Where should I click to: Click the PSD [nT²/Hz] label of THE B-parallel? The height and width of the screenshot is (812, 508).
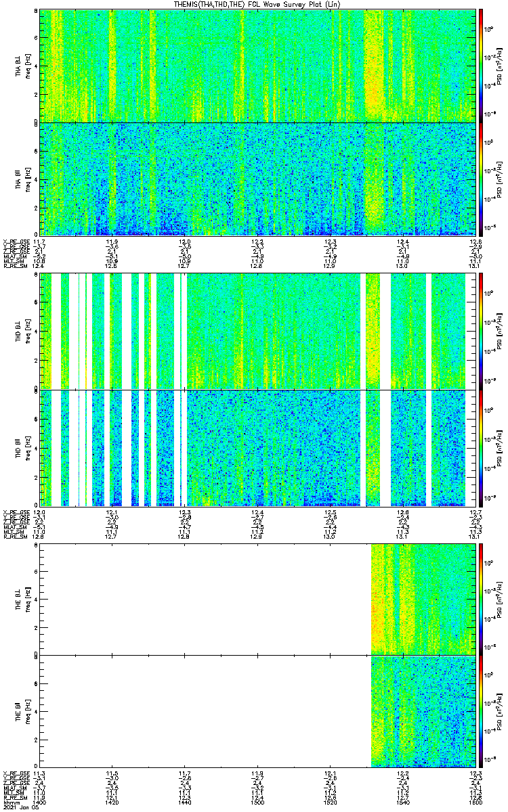(x=499, y=712)
